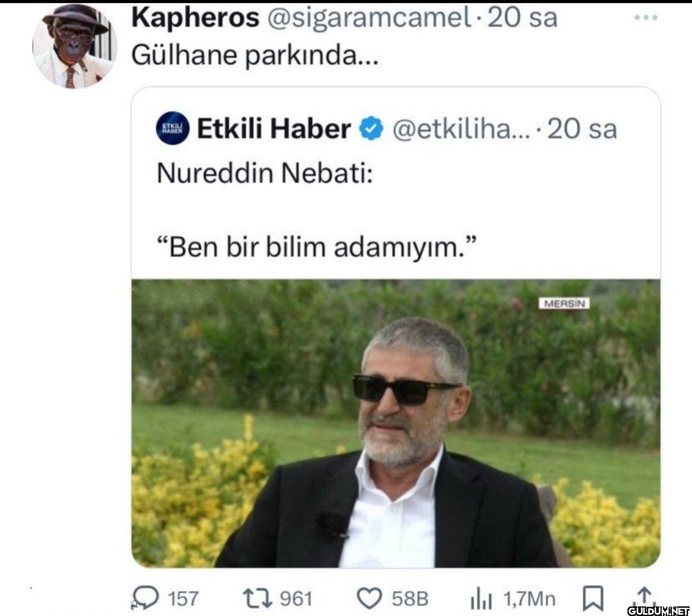
Task: Open the reply icon showing 157
Action: click(x=145, y=598)
